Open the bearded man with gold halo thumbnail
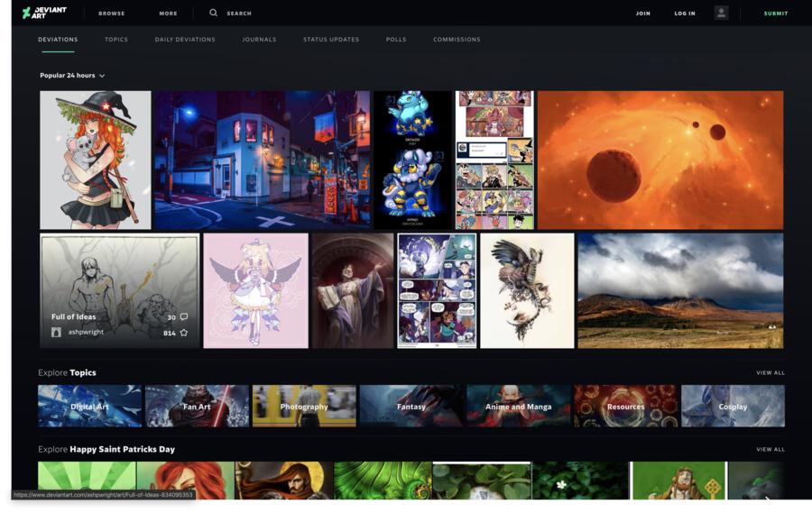Image resolution: width=812 pixels, height=513 pixels. pyautogui.click(x=284, y=481)
